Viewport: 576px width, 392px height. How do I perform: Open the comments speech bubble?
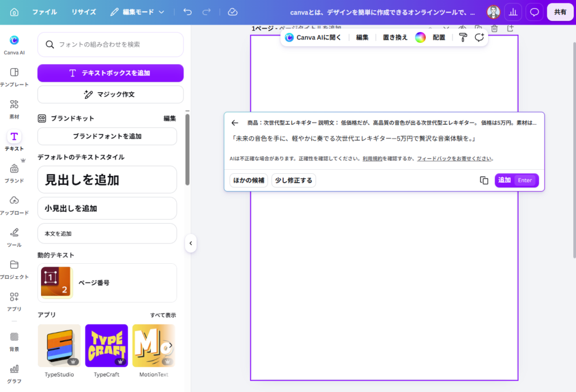(534, 12)
